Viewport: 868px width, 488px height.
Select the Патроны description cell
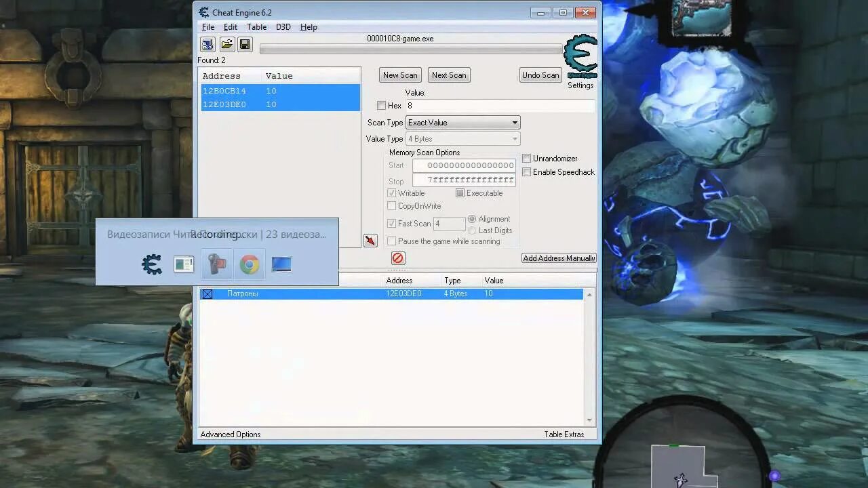(243, 294)
